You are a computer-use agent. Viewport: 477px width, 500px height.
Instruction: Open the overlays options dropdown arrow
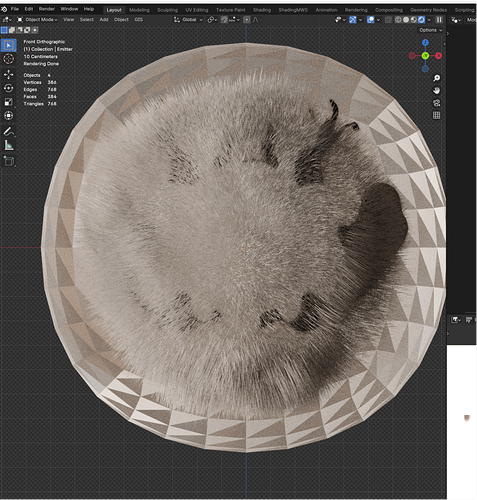click(378, 20)
